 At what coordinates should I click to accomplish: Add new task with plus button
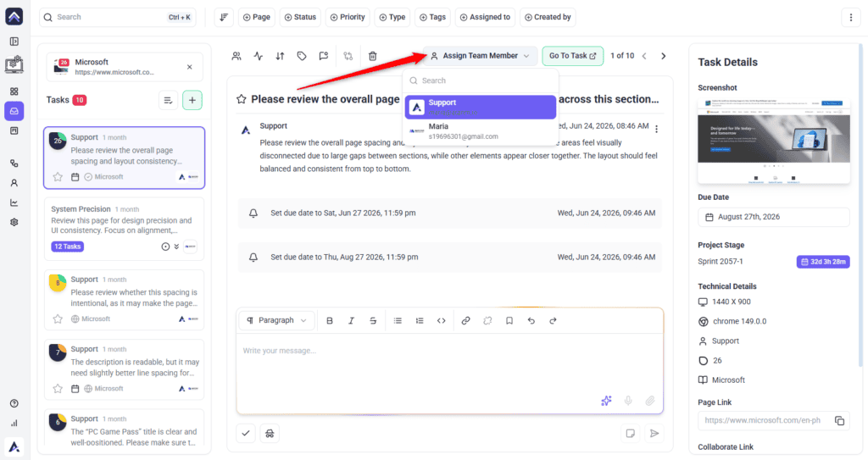tap(192, 100)
